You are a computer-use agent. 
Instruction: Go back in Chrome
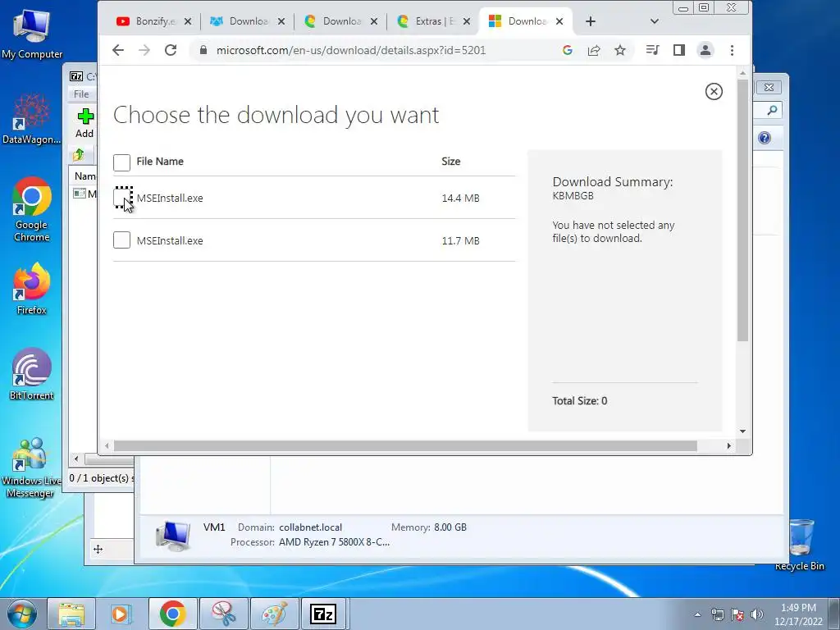(118, 50)
